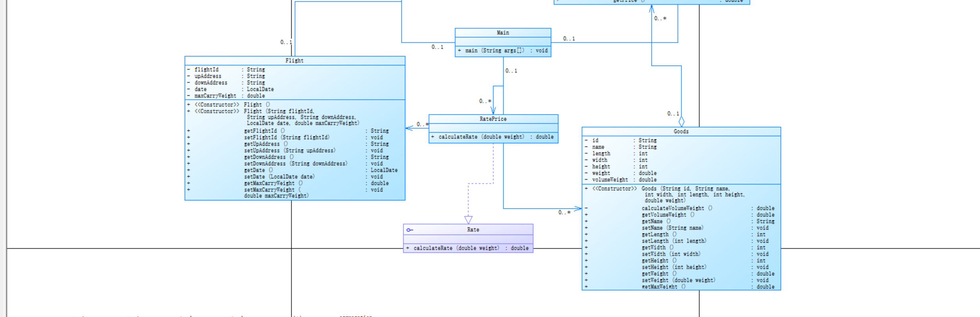Select calculateRate method in RatePrice class
The image size is (980, 317).
(x=493, y=137)
